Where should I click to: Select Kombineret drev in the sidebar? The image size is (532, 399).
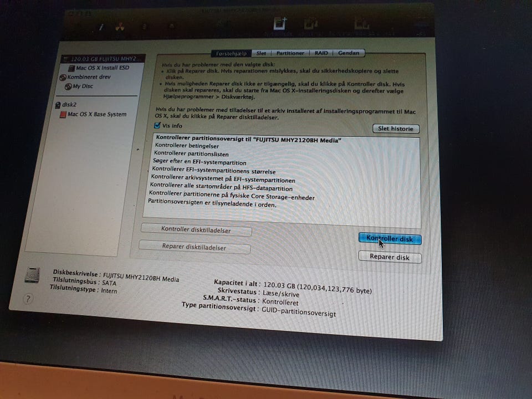[85, 77]
